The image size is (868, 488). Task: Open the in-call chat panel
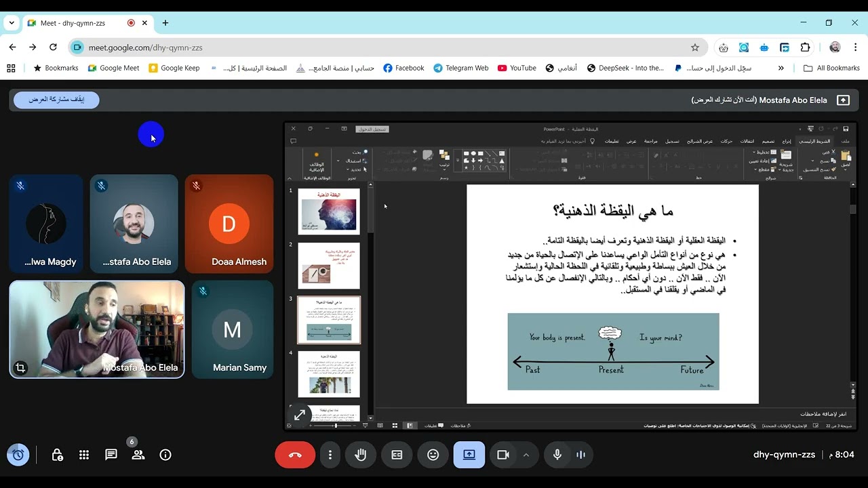coord(111,455)
